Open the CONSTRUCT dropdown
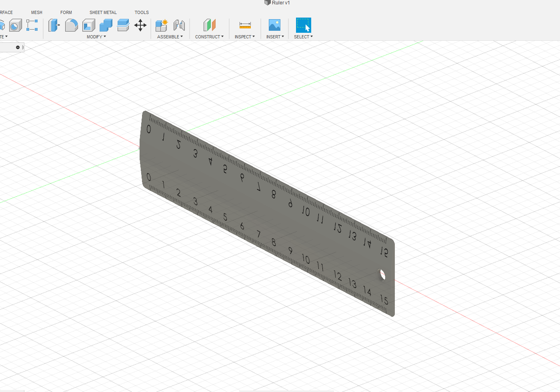The height and width of the screenshot is (392, 560). (210, 36)
